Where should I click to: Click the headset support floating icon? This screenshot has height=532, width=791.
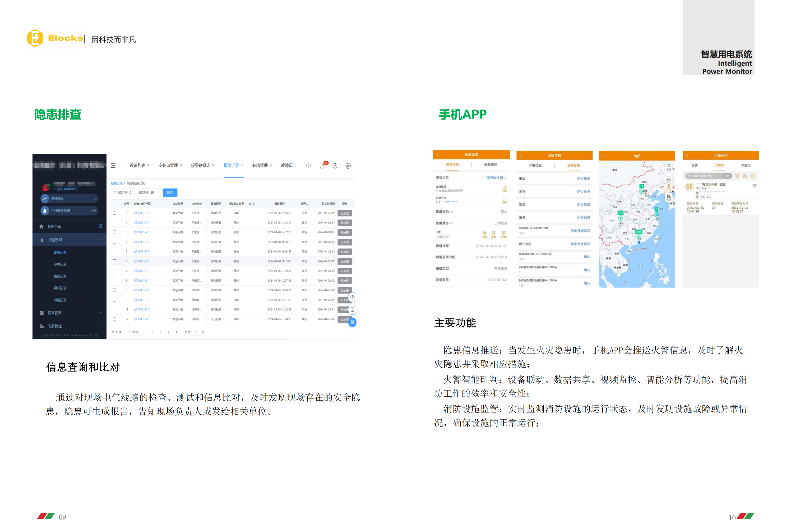(352, 298)
